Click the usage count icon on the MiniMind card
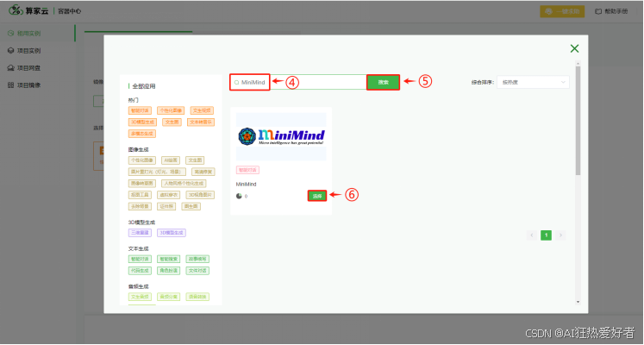The width and height of the screenshot is (644, 345). coord(239,197)
